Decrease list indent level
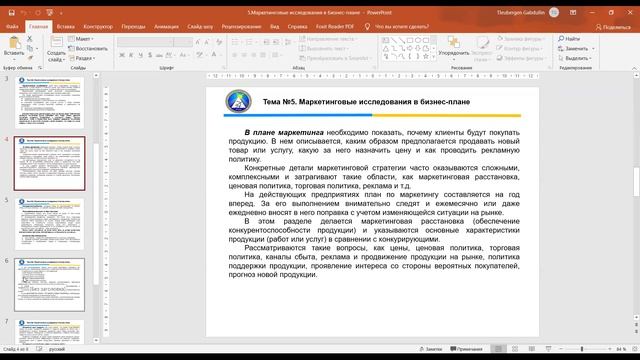This screenshot has width=640, height=360. click(267, 42)
